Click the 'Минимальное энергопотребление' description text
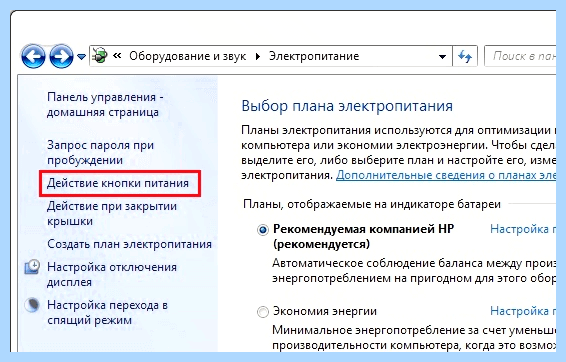The height and width of the screenshot is (362, 566). [x=414, y=338]
